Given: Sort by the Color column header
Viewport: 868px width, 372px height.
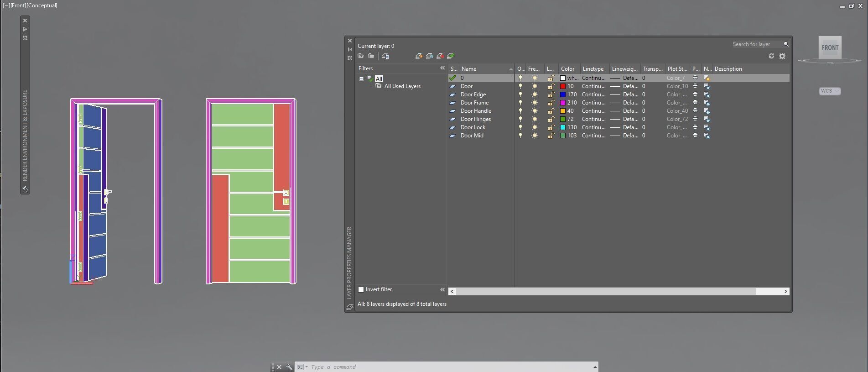Looking at the screenshot, I should tap(568, 69).
